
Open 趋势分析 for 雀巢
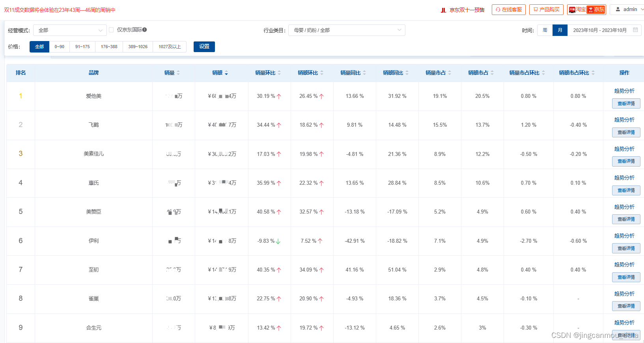[624, 294]
